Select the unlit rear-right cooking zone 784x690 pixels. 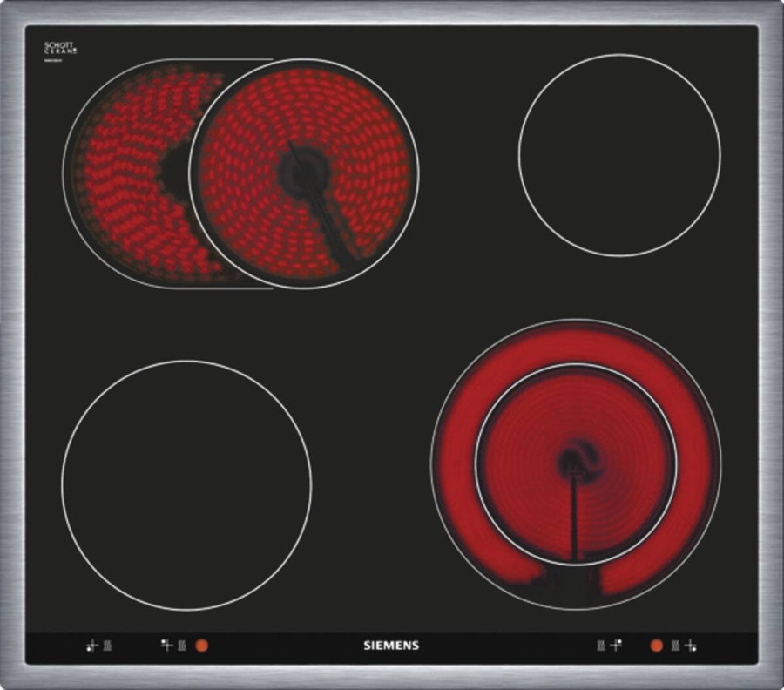(619, 155)
